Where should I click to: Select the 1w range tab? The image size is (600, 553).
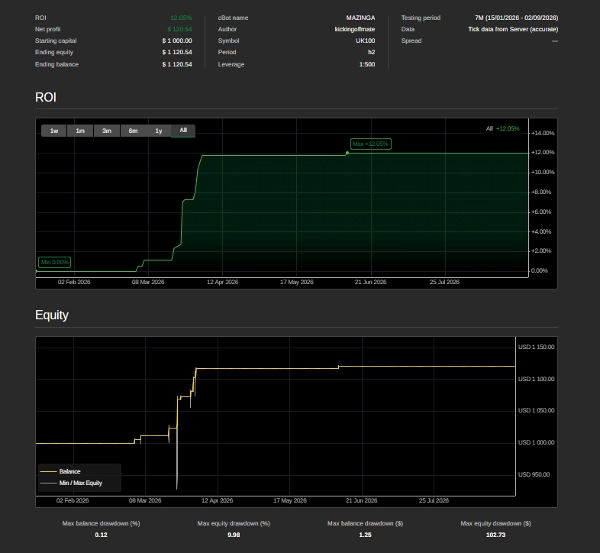54,131
